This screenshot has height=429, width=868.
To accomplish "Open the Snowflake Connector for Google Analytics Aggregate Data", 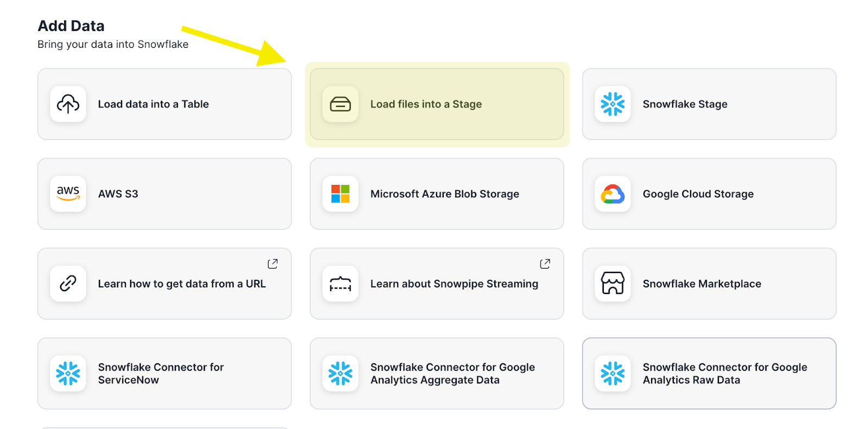I will pyautogui.click(x=437, y=373).
